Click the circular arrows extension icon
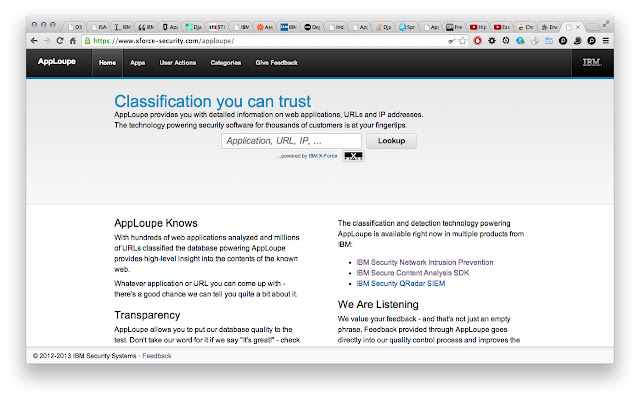This screenshot has width=640, height=400. [506, 41]
